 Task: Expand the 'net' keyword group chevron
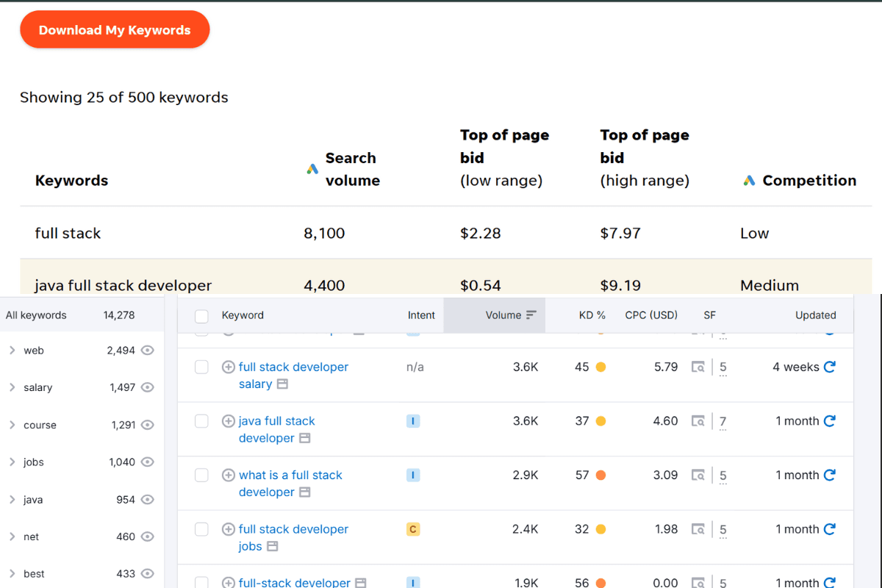coord(12,537)
